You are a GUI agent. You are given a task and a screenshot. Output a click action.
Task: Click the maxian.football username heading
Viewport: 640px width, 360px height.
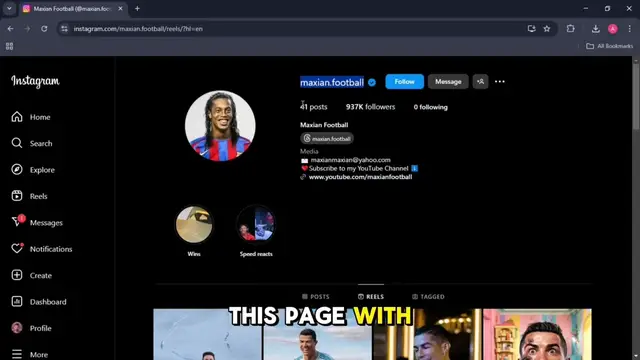332,82
